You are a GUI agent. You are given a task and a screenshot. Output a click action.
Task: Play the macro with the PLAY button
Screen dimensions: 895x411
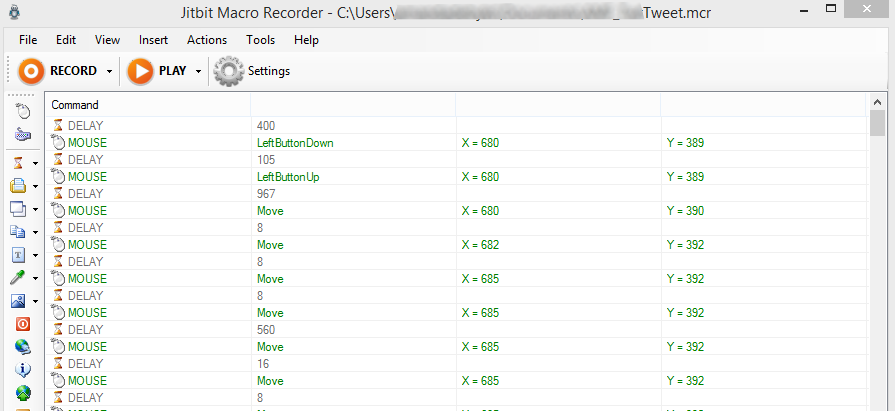point(156,71)
